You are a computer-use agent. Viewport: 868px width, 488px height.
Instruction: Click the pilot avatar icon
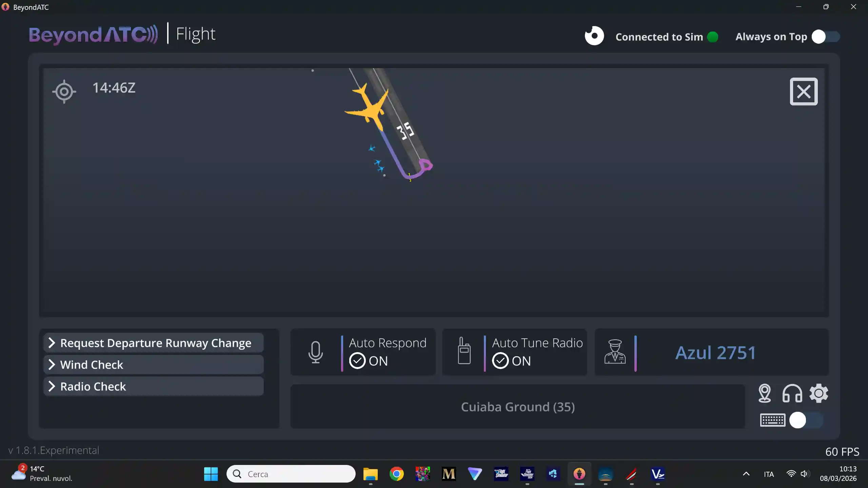pyautogui.click(x=615, y=351)
